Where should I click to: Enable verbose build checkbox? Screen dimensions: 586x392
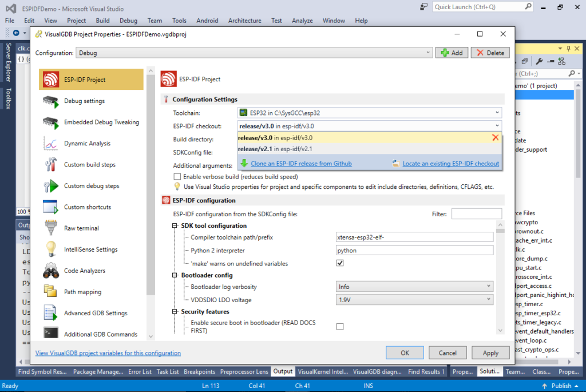pyautogui.click(x=177, y=177)
